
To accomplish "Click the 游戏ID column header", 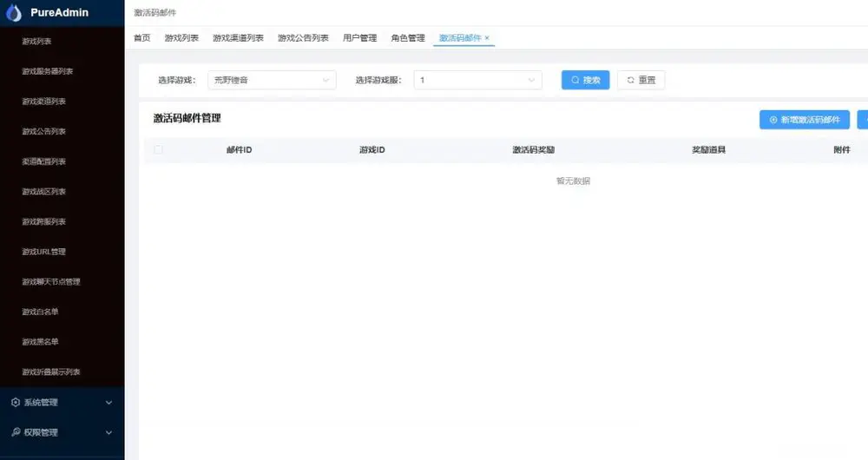I will tap(372, 150).
